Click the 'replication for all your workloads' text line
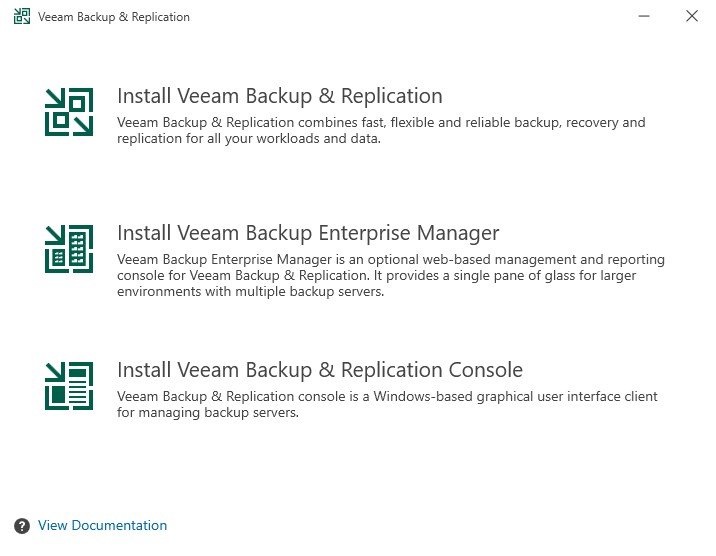 248,139
